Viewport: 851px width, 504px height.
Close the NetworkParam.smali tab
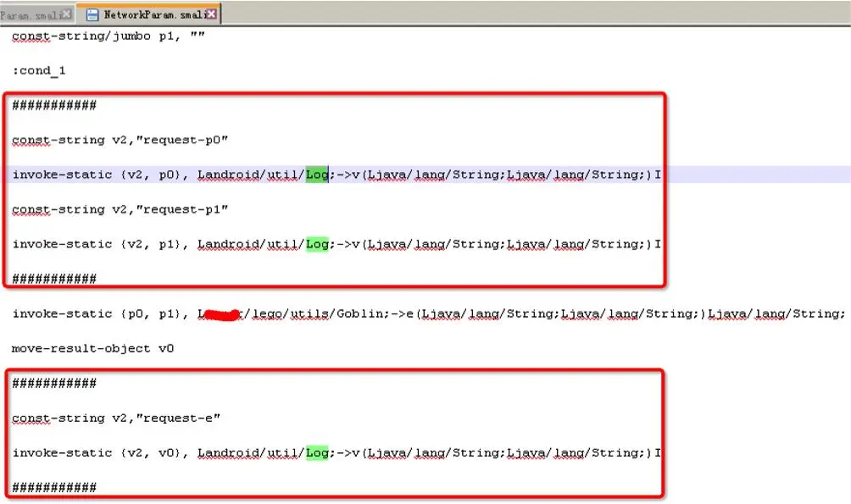pyautogui.click(x=212, y=14)
